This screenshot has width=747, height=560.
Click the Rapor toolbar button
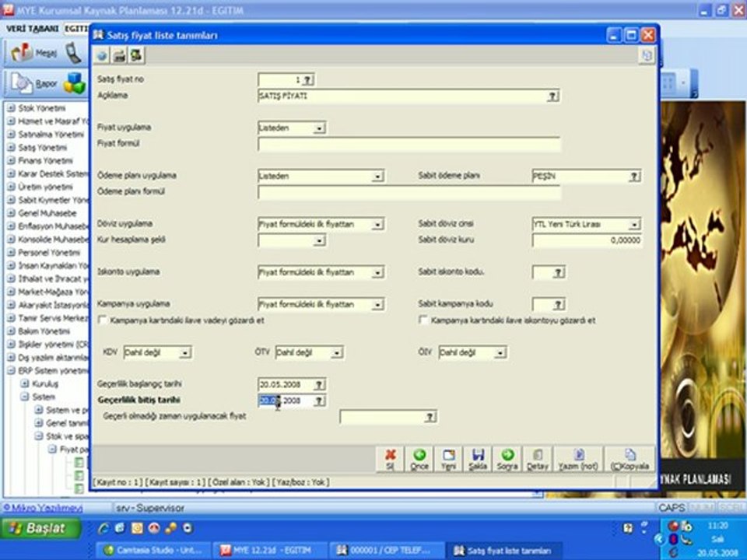tap(33, 84)
